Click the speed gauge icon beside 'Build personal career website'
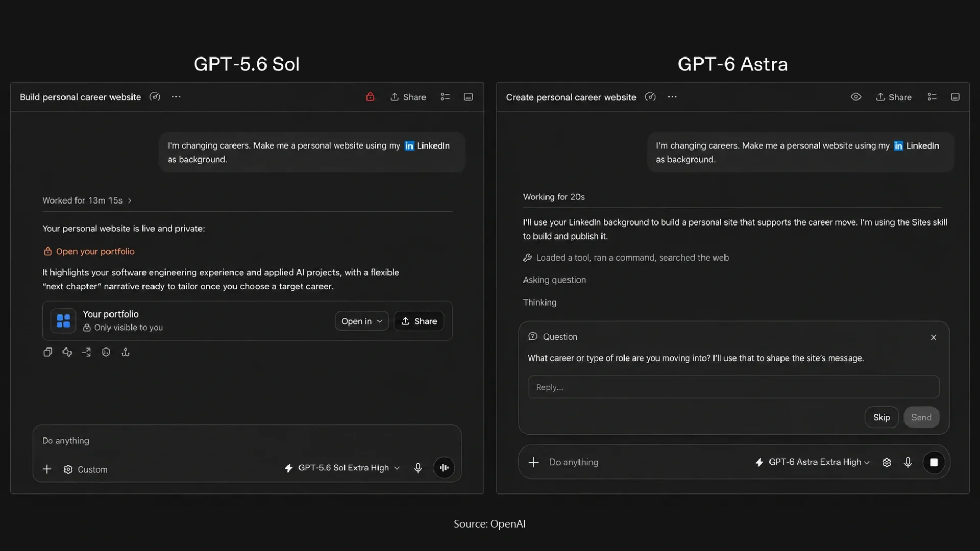Screen dimensions: 980x551 coord(155,96)
